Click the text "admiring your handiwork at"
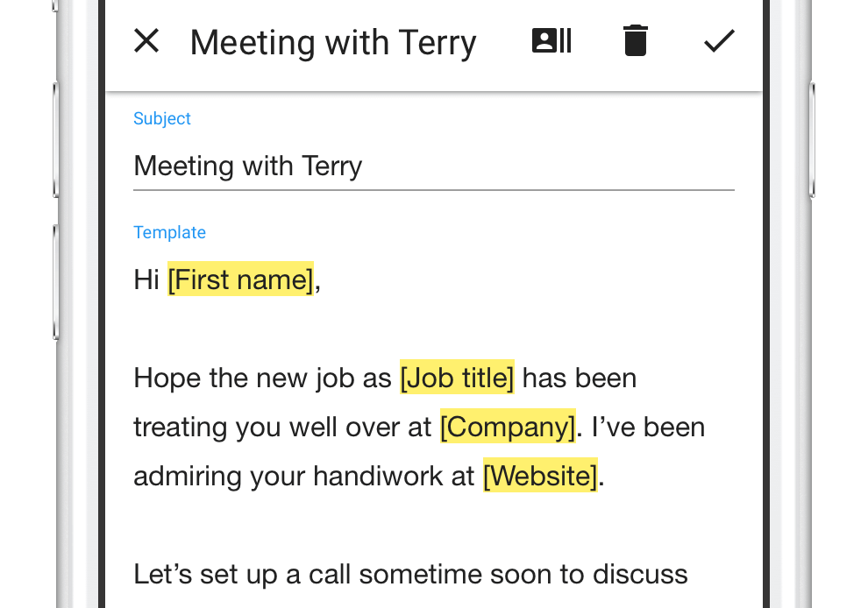 point(304,477)
